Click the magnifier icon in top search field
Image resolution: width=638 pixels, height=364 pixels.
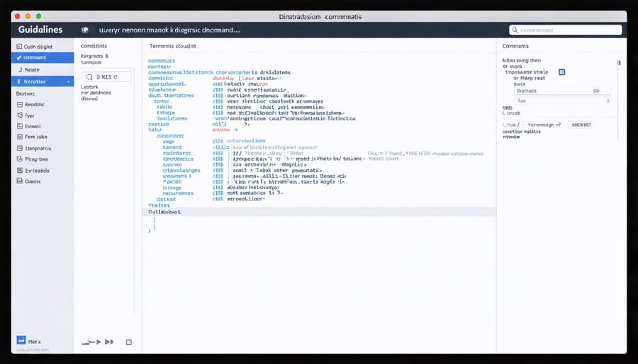click(515, 30)
